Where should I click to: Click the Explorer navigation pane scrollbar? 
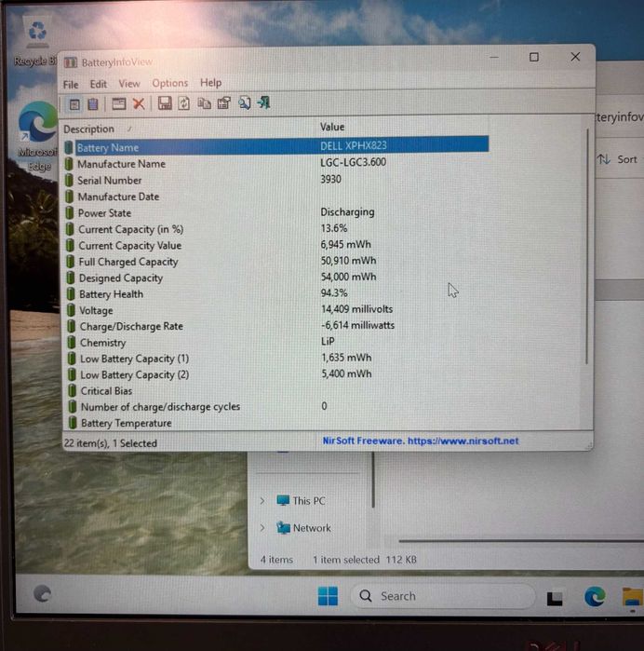coord(373,480)
